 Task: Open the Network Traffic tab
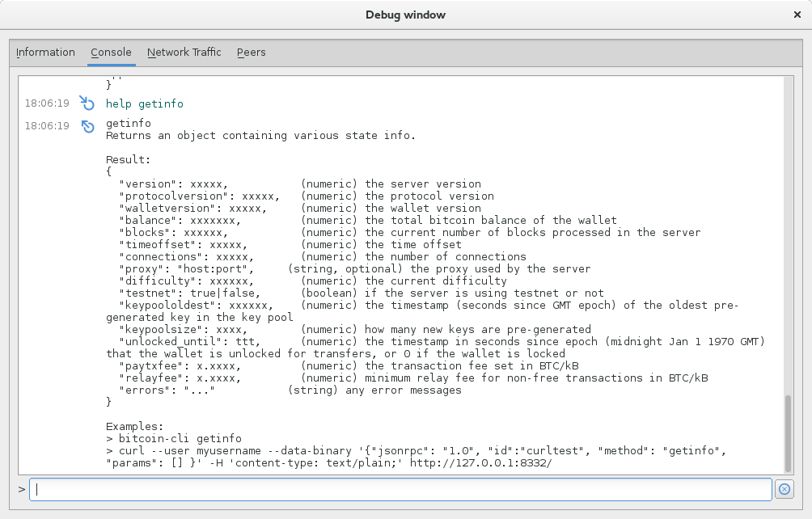184,52
